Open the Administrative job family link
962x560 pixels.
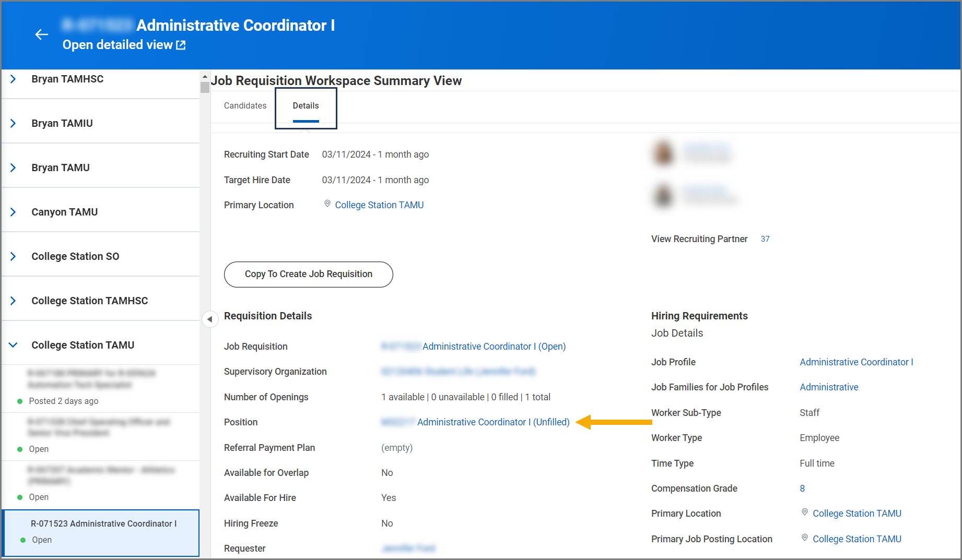point(829,387)
